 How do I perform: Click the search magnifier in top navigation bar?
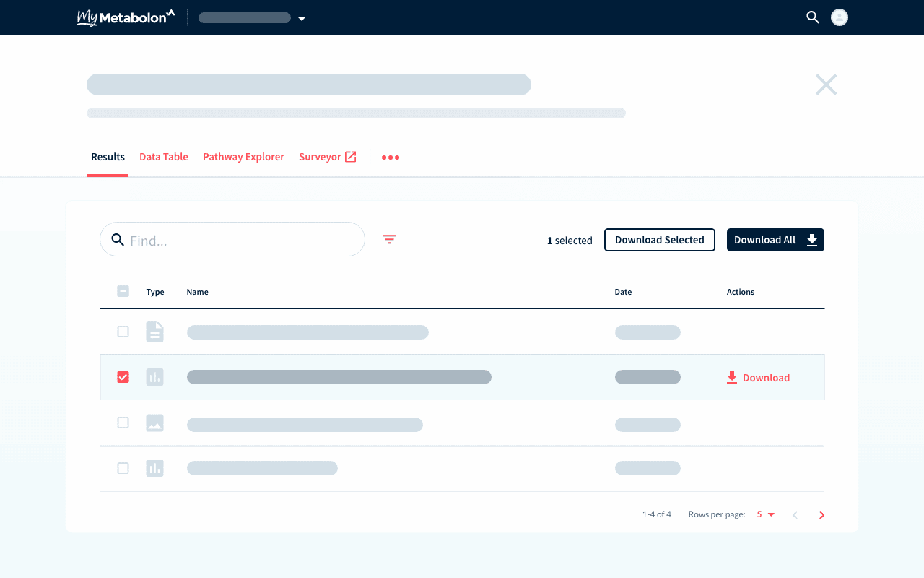(813, 17)
